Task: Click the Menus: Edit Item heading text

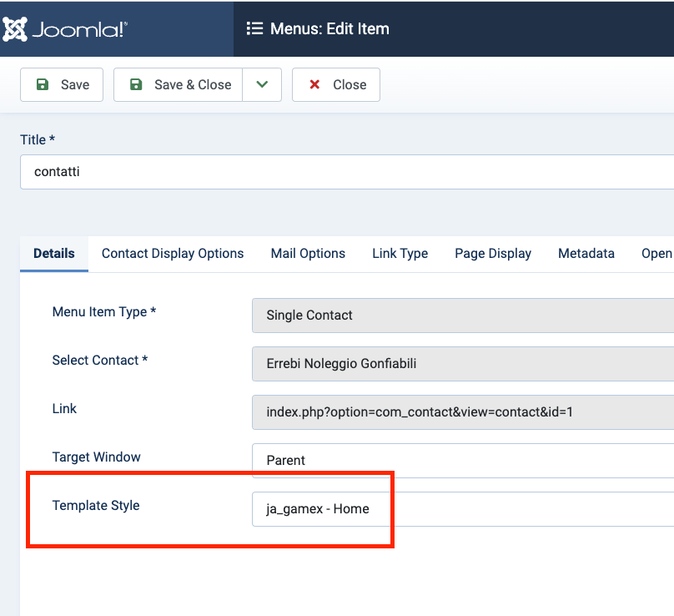Action: 329,28
